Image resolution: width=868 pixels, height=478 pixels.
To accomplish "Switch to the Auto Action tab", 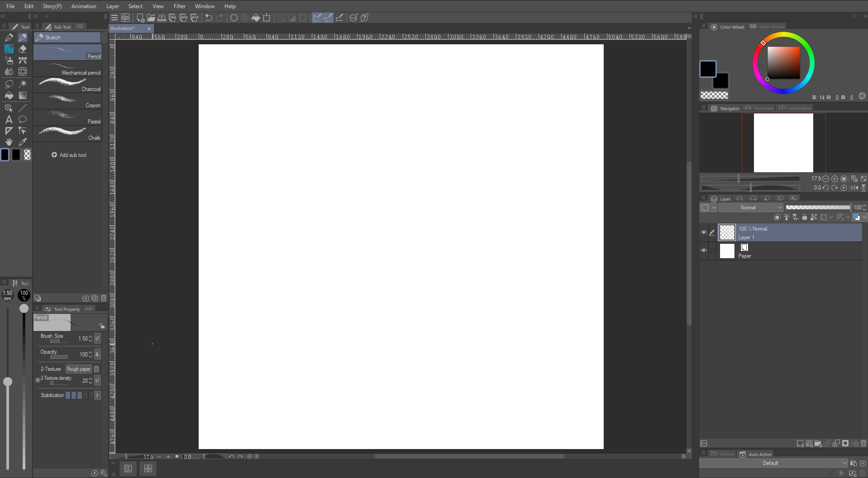I will 755,454.
